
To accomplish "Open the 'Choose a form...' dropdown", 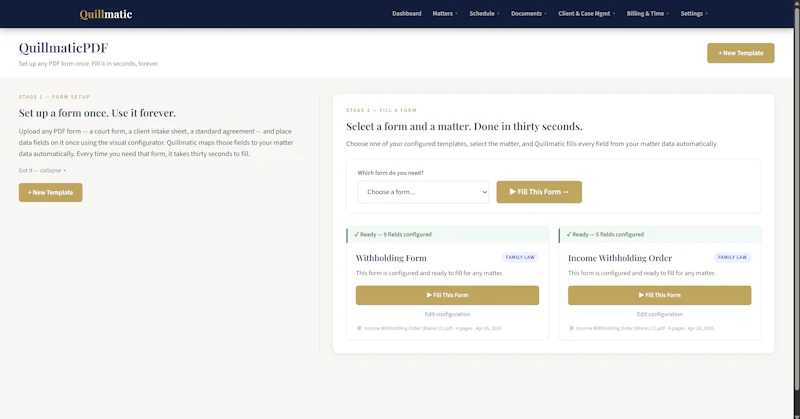I will coord(423,192).
